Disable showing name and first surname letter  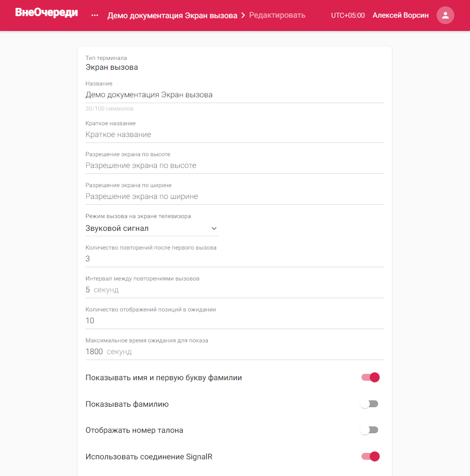[370, 377]
